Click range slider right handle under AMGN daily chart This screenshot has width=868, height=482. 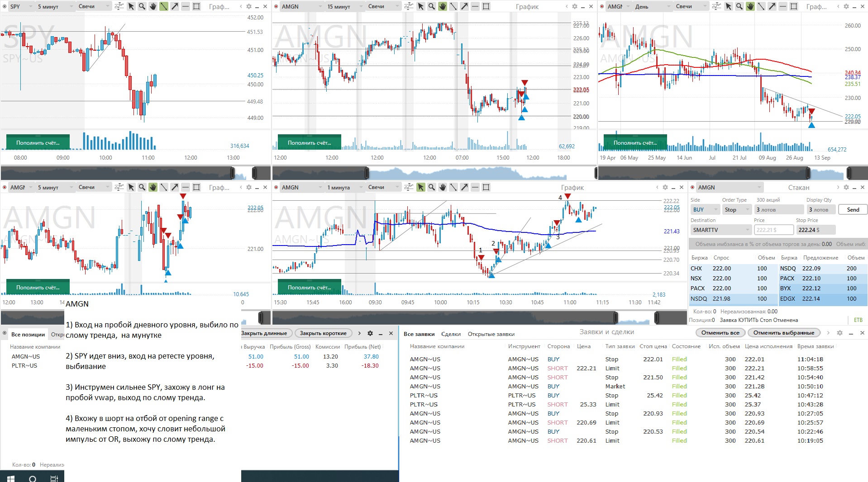point(849,173)
